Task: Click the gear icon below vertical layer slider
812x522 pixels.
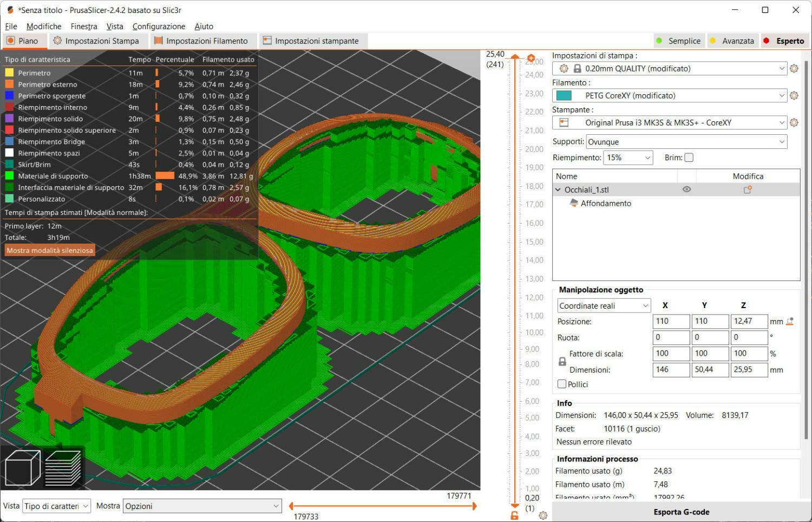Action: [x=543, y=516]
